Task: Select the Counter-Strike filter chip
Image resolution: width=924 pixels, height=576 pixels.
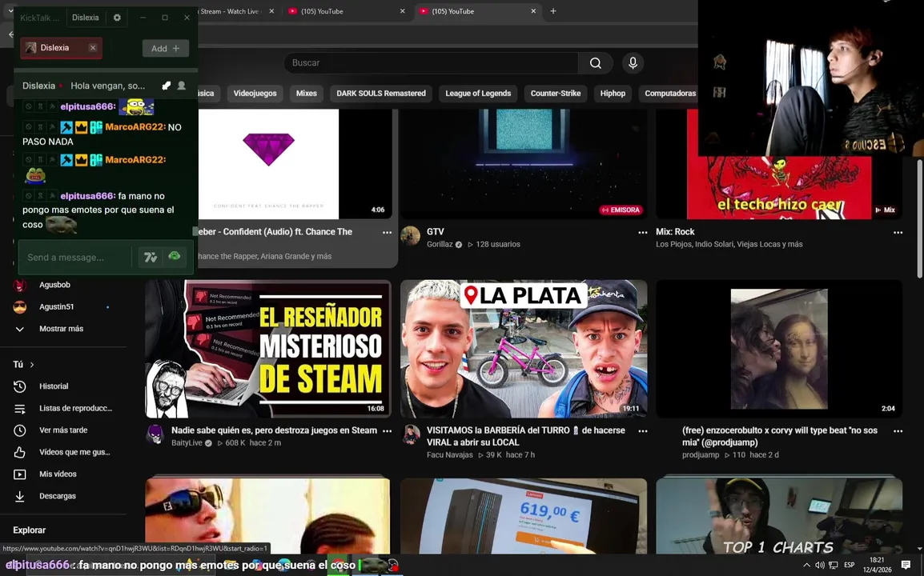Action: point(556,93)
